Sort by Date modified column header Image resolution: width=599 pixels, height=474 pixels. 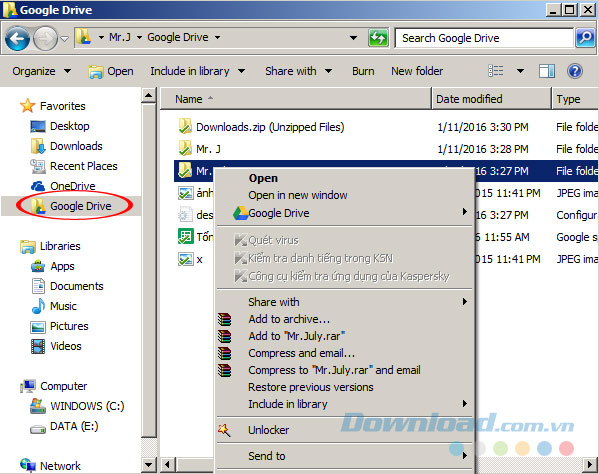tap(492, 99)
